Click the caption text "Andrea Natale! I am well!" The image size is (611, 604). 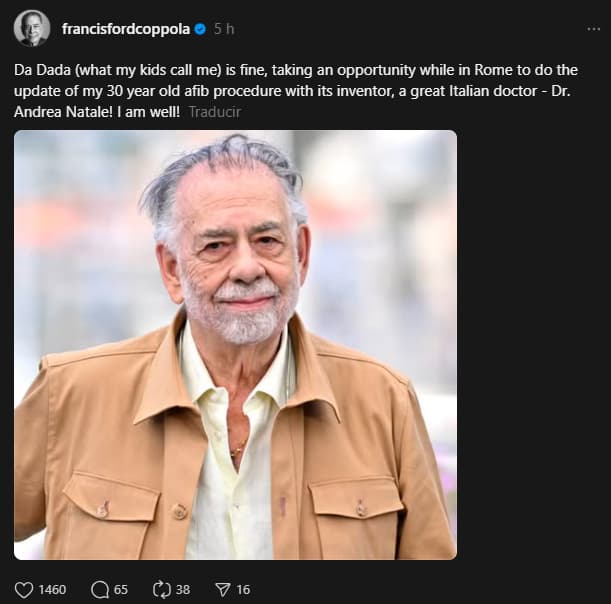97,112
